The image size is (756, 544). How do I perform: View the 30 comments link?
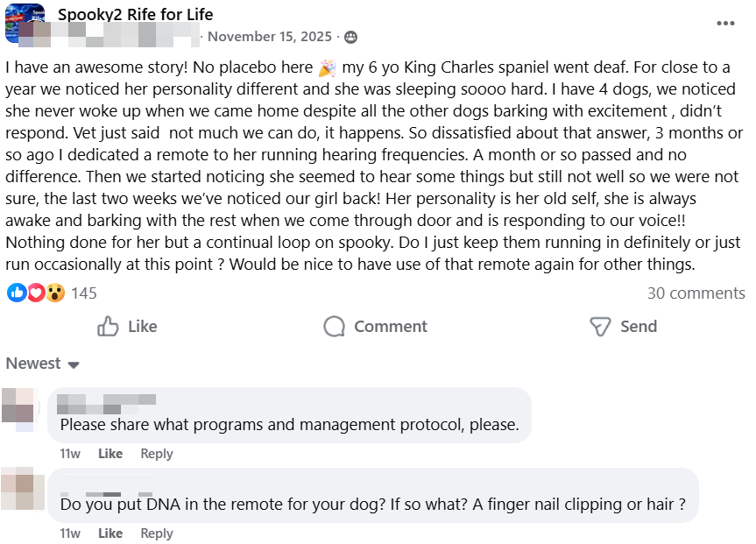point(696,293)
